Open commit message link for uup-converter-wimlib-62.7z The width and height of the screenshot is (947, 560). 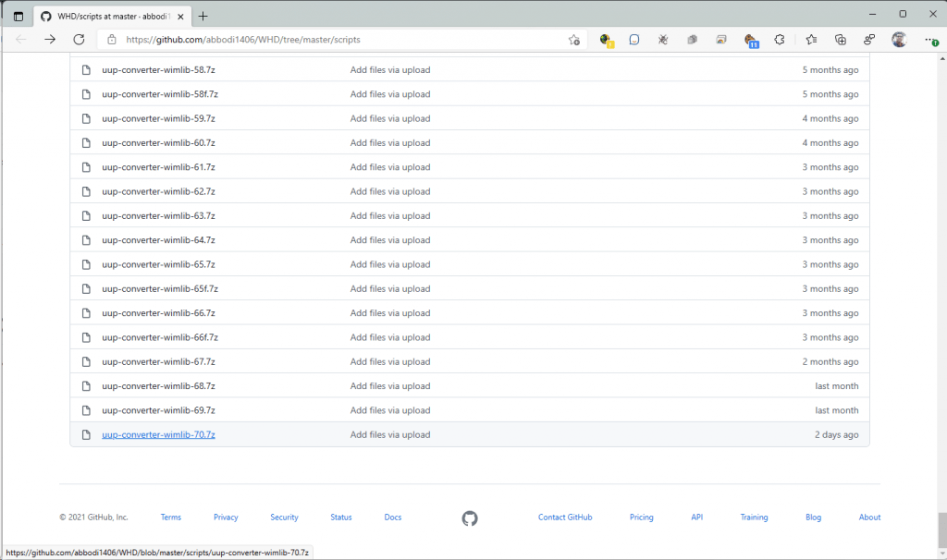point(389,191)
